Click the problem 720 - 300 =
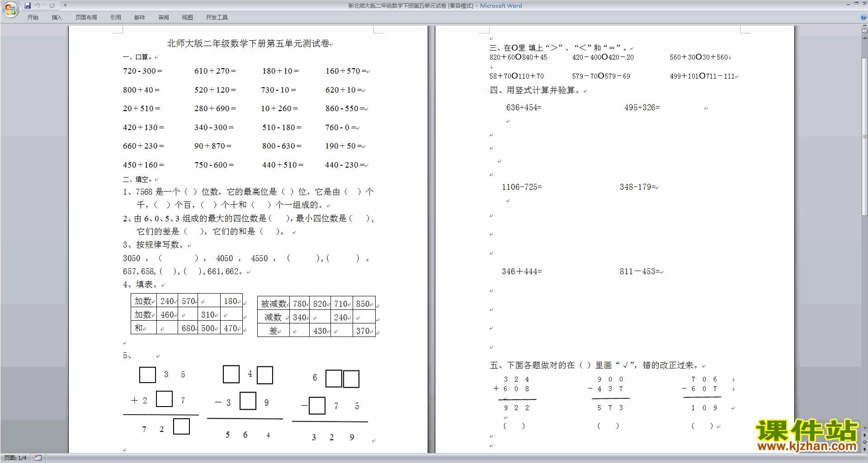868x463 pixels. (x=142, y=71)
